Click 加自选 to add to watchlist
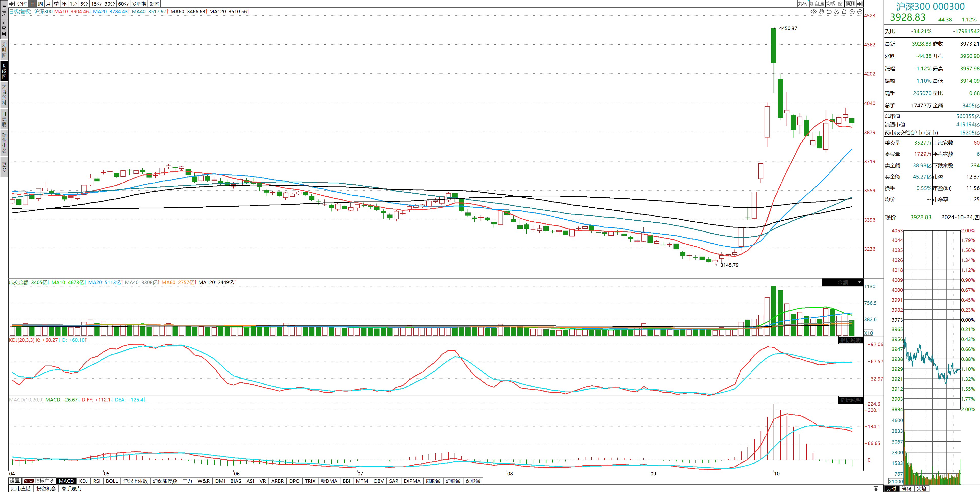Viewport: 980px width, 492px height. [x=817, y=3]
